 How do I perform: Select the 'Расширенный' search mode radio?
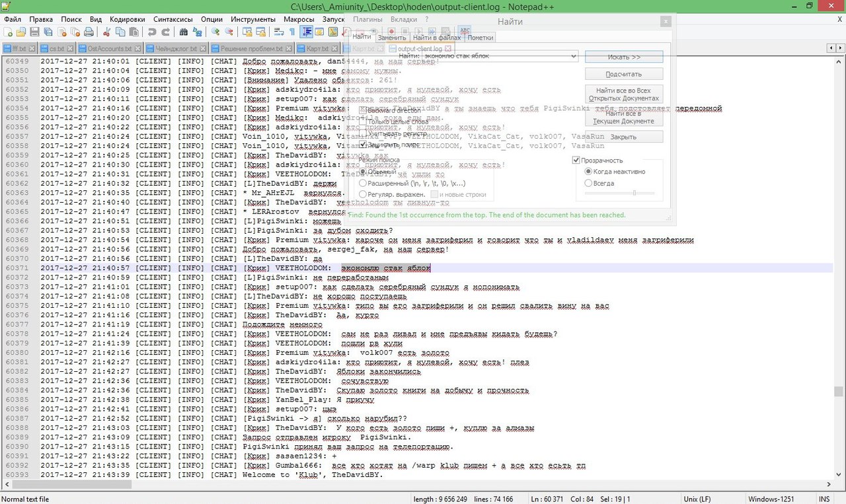362,183
